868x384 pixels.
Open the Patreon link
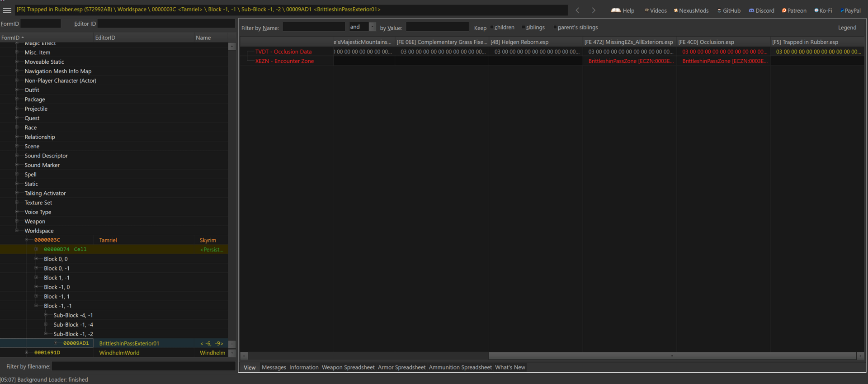click(x=794, y=10)
